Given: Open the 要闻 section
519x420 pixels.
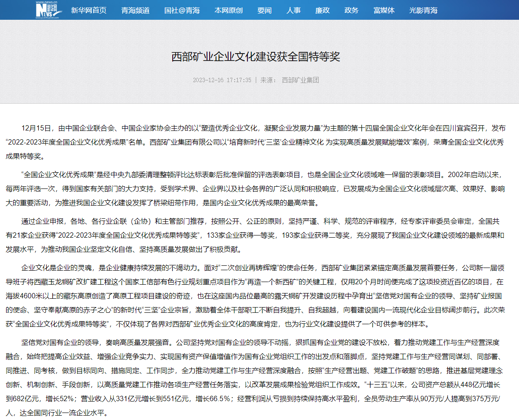Looking at the screenshot, I should click(265, 11).
